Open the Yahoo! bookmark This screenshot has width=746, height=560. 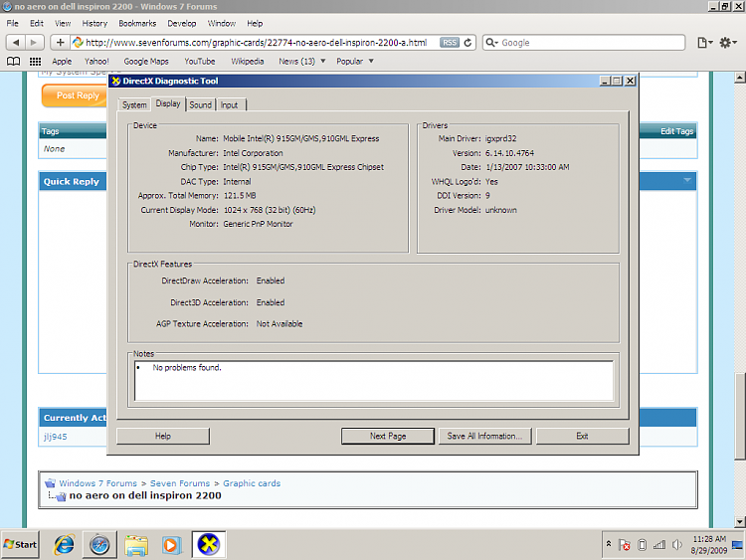pos(96,61)
